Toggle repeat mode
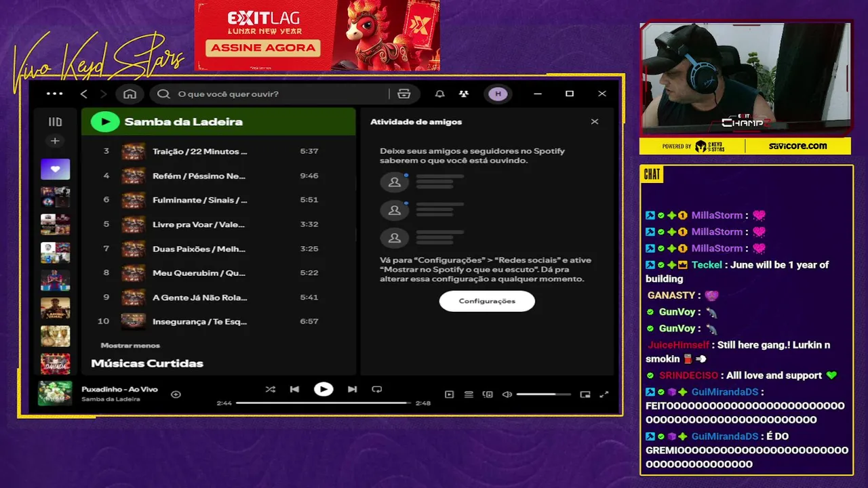This screenshot has height=488, width=868. (377, 389)
